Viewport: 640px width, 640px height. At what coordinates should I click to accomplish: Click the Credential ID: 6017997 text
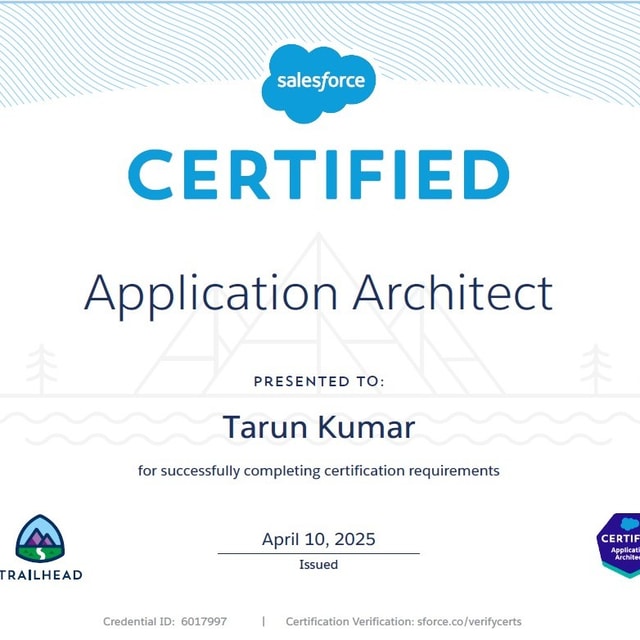tap(165, 621)
